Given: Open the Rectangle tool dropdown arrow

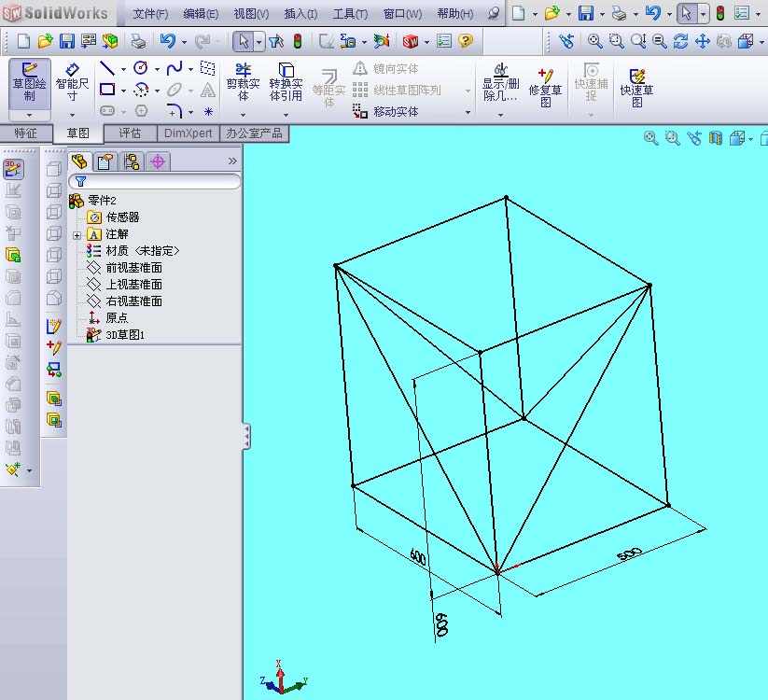Looking at the screenshot, I should pyautogui.click(x=123, y=91).
